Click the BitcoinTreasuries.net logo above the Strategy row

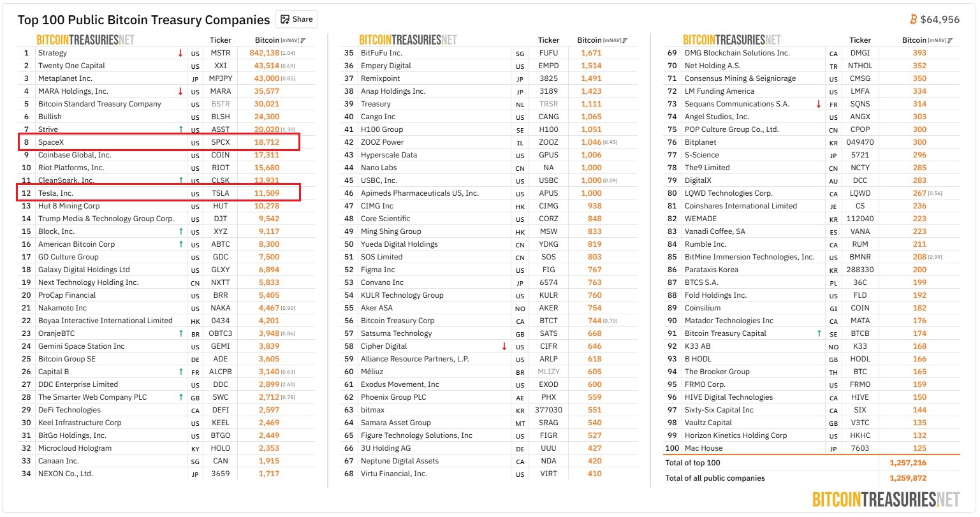coord(85,40)
